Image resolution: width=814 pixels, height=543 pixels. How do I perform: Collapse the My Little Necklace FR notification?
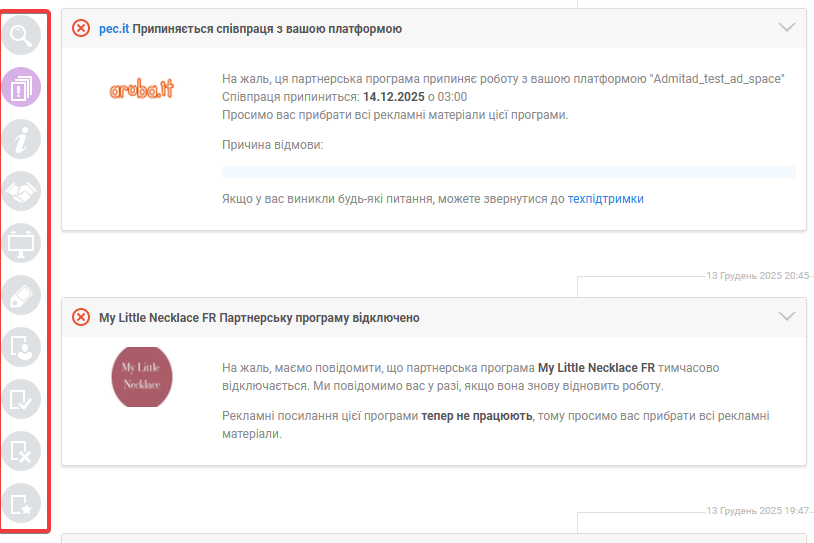(786, 317)
